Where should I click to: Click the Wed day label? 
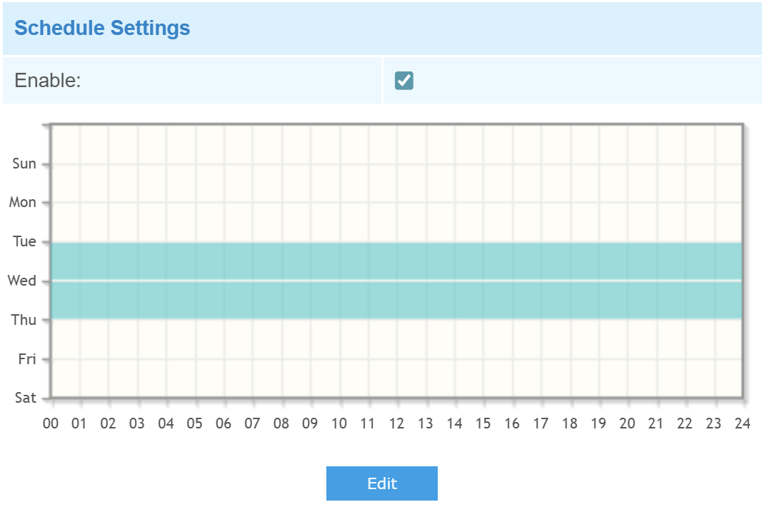(x=22, y=281)
